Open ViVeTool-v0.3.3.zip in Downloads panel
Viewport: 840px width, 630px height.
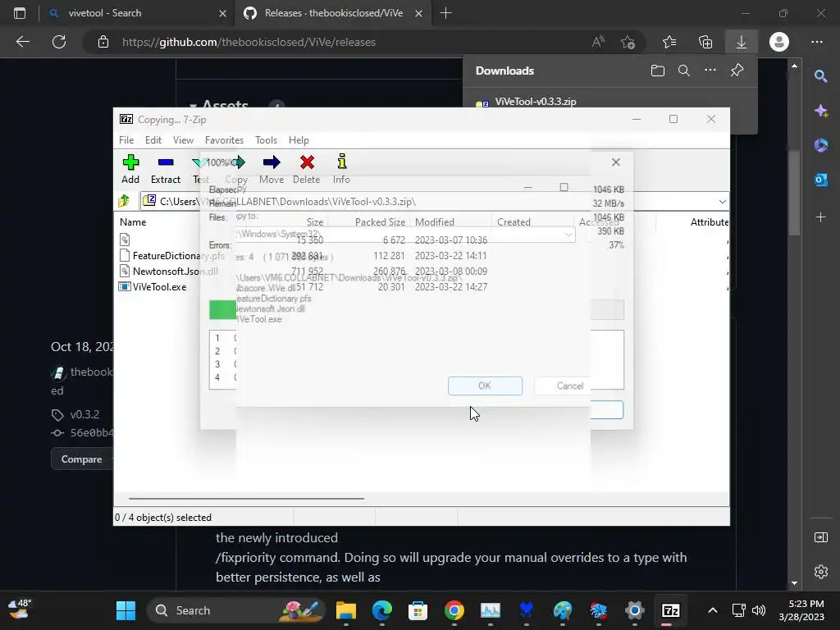(536, 101)
